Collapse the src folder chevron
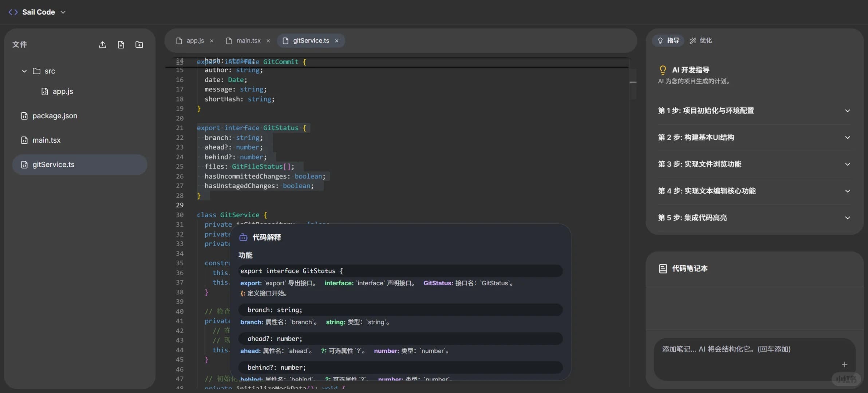Screen dimensions: 868x393 pyautogui.click(x=24, y=71)
